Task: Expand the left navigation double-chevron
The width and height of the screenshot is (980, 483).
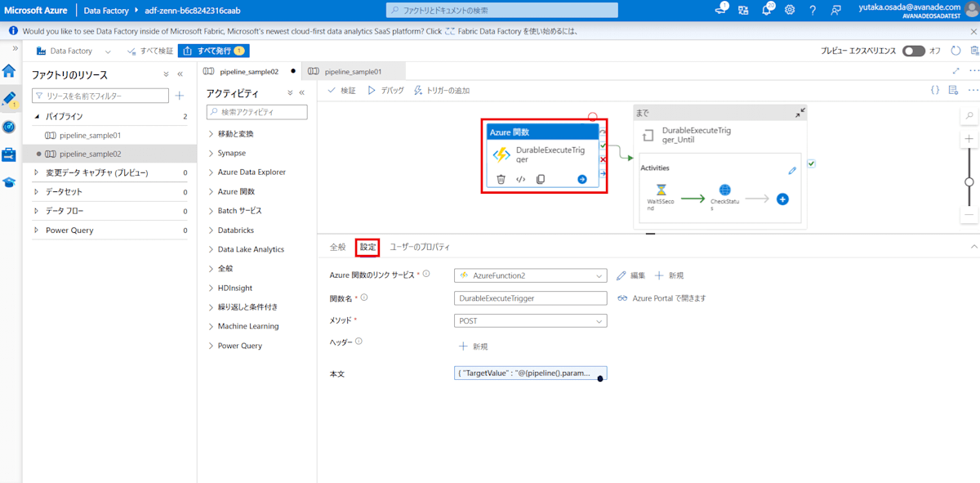Action: (15, 48)
